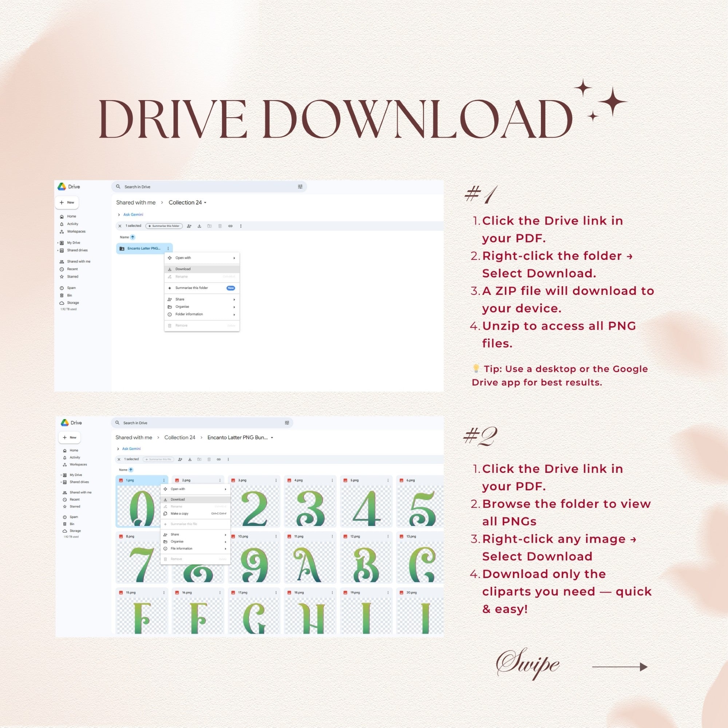Viewport: 728px width, 728px height.
Task: Open three-dot menu on the 2.png tile
Action: point(220,480)
